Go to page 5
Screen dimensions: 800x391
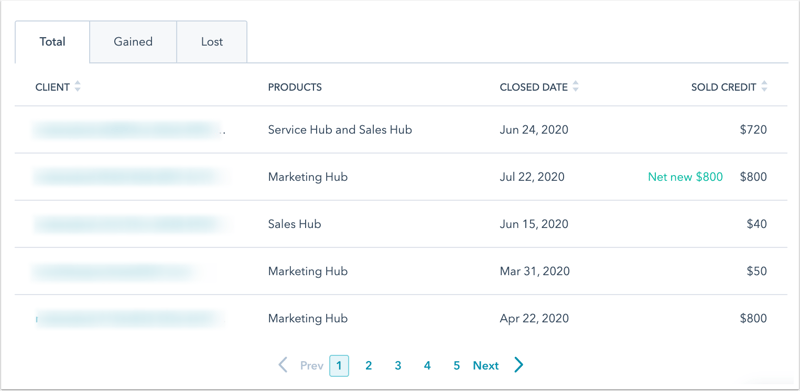[x=457, y=365]
